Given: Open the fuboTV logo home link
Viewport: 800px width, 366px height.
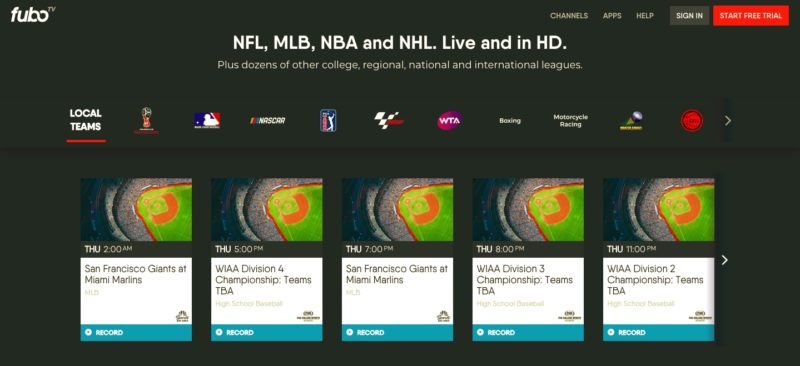Looking at the screenshot, I should click(33, 14).
